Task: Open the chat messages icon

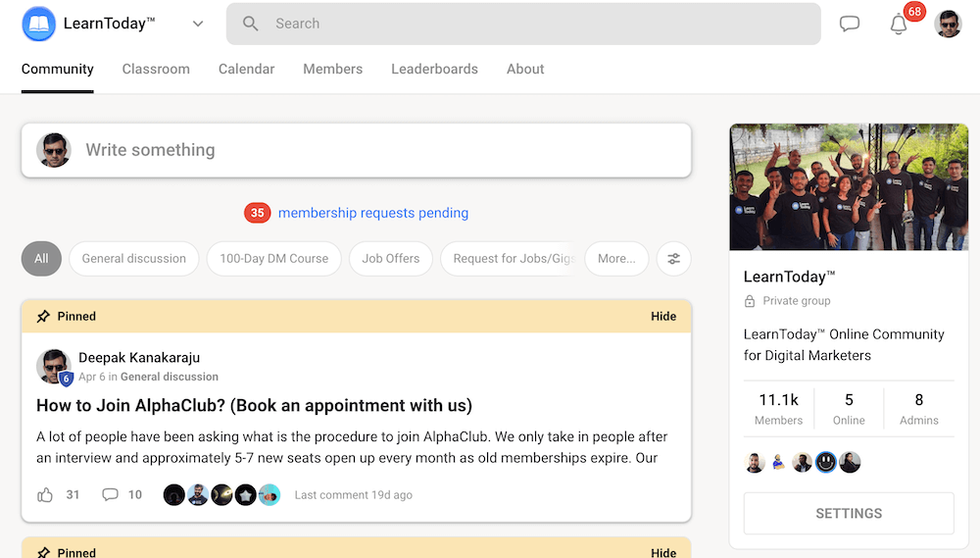Action: click(x=850, y=24)
